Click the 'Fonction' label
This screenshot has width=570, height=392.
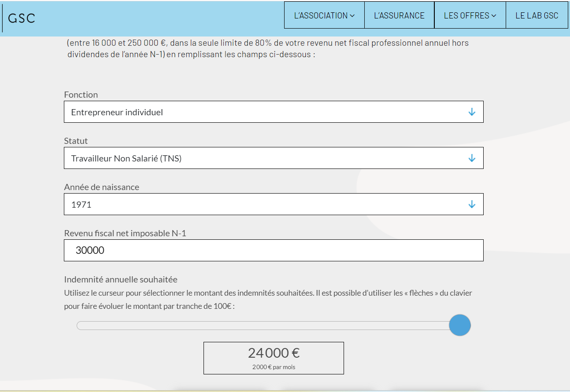tap(81, 95)
